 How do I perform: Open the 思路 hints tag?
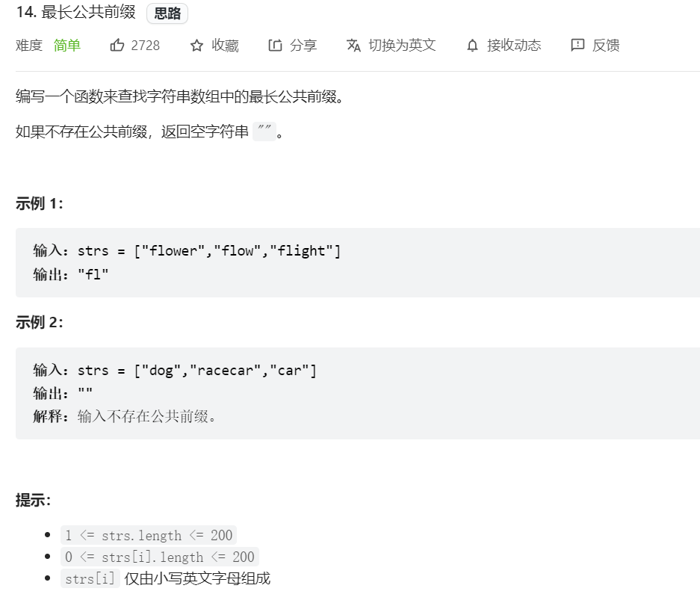click(167, 13)
